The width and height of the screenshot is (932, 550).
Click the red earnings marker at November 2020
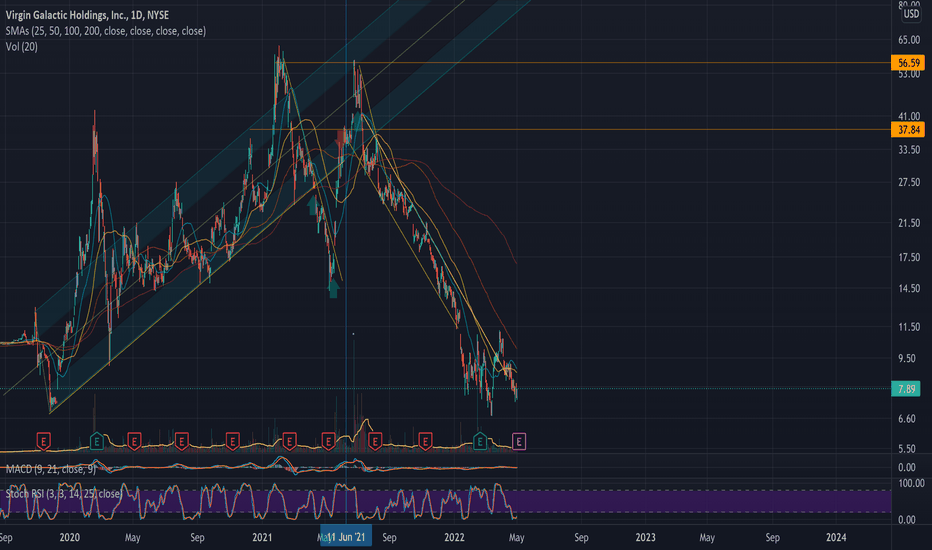(x=232, y=442)
